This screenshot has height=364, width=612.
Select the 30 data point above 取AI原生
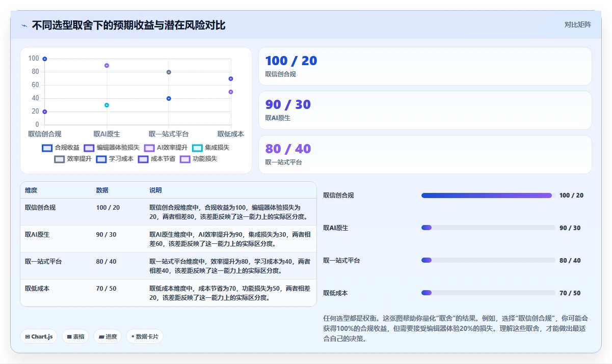pyautogui.click(x=107, y=105)
